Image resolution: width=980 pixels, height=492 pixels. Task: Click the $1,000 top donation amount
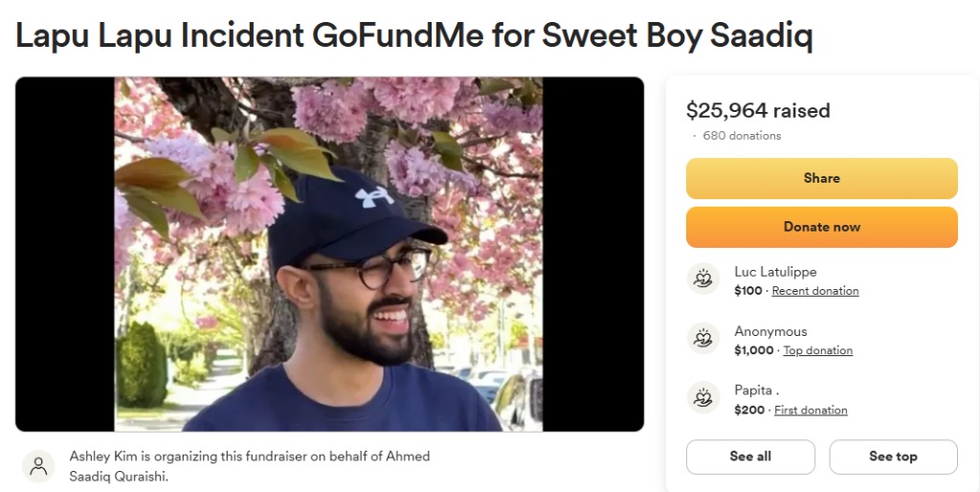pyautogui.click(x=754, y=350)
